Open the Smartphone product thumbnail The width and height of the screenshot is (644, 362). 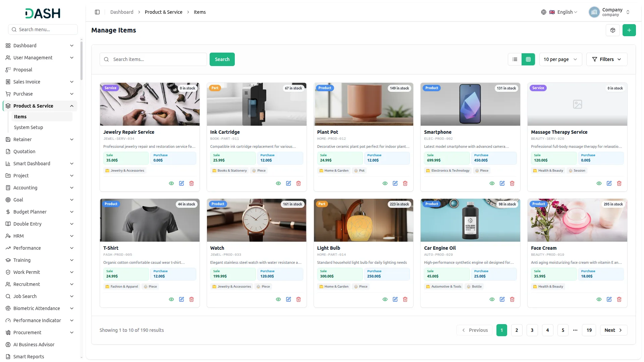[x=470, y=104]
